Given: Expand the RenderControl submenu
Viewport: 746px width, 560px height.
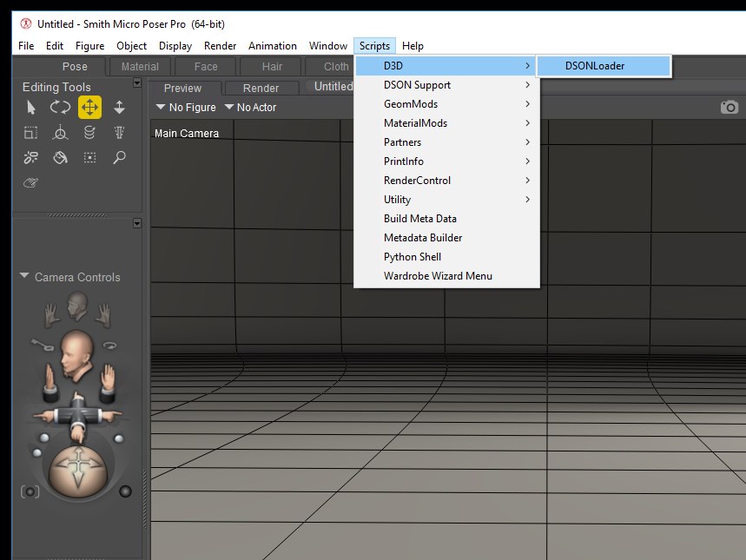Looking at the screenshot, I should (x=446, y=181).
